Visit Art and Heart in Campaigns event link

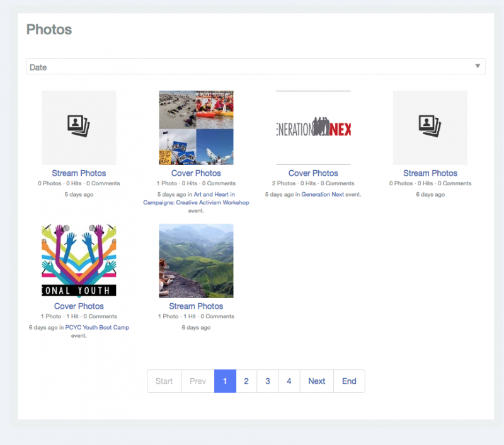[196, 199]
